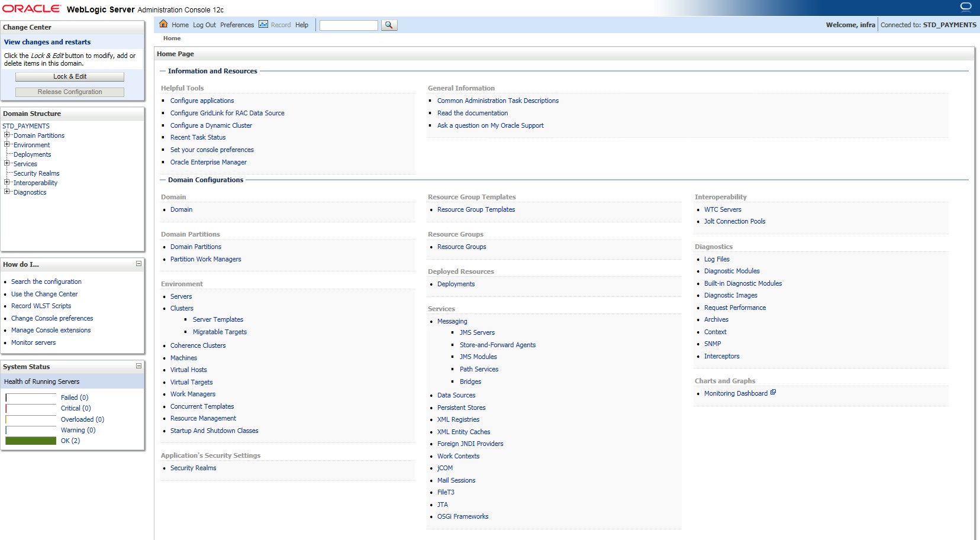Open Machines link under Environment
The height and width of the screenshot is (540, 980).
coord(183,358)
